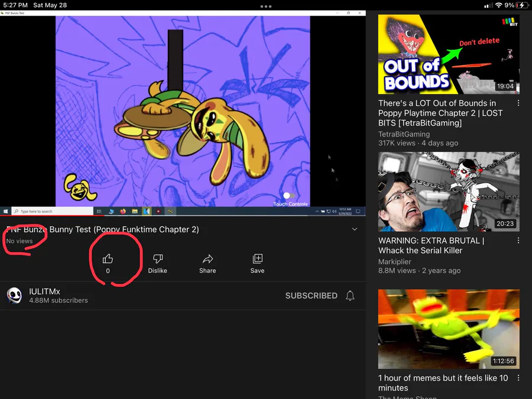Open options menu for Markiplier video
532x399 pixels.
[x=518, y=241]
